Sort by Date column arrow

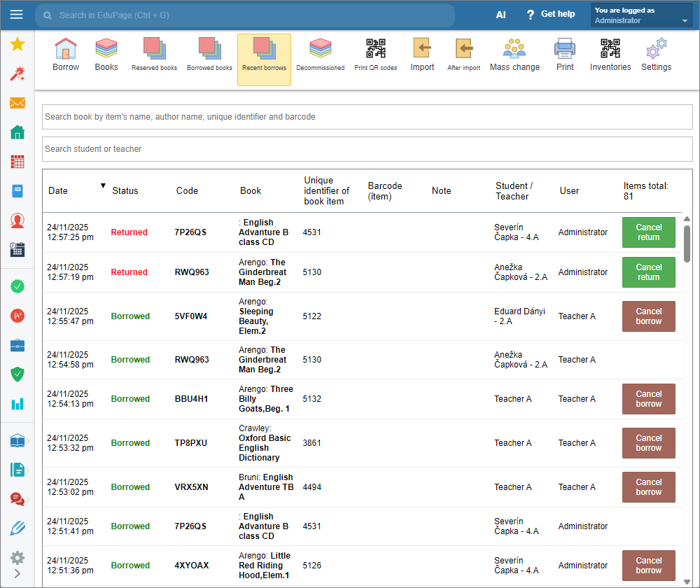103,185
